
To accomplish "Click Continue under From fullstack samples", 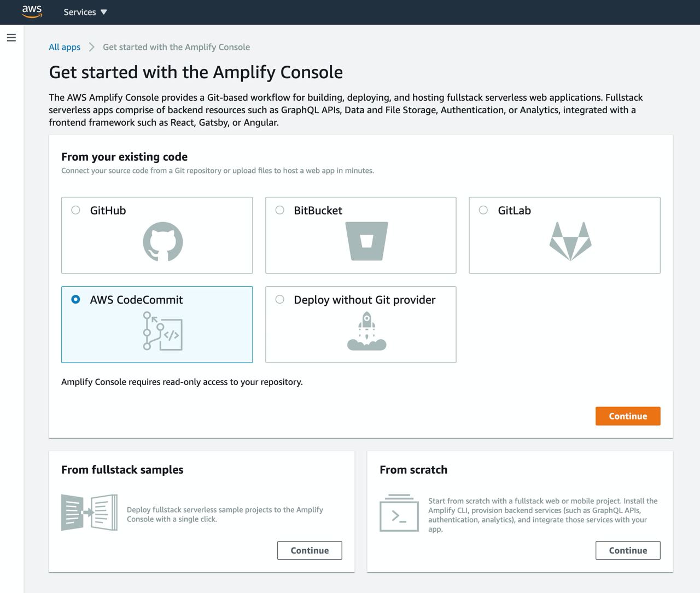I will click(310, 550).
